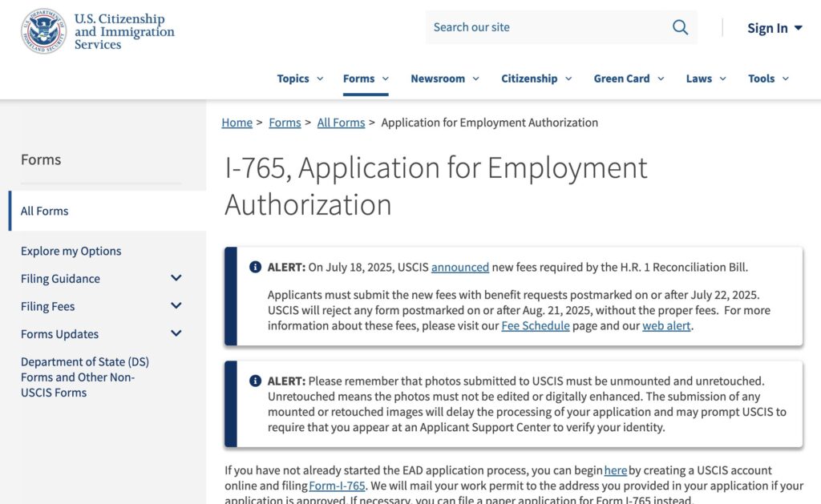This screenshot has height=504, width=821.
Task: Expand the Filing Guidance sidebar section
Action: point(176,279)
